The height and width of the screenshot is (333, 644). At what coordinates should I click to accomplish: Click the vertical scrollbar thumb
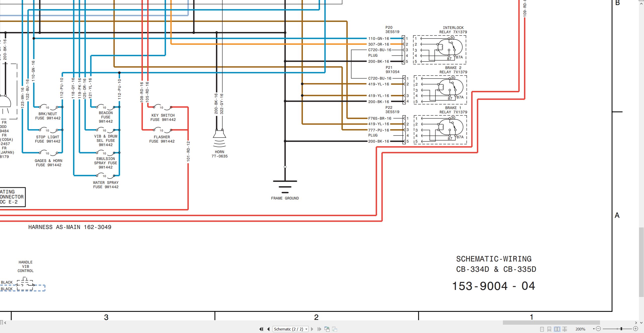coord(641,262)
